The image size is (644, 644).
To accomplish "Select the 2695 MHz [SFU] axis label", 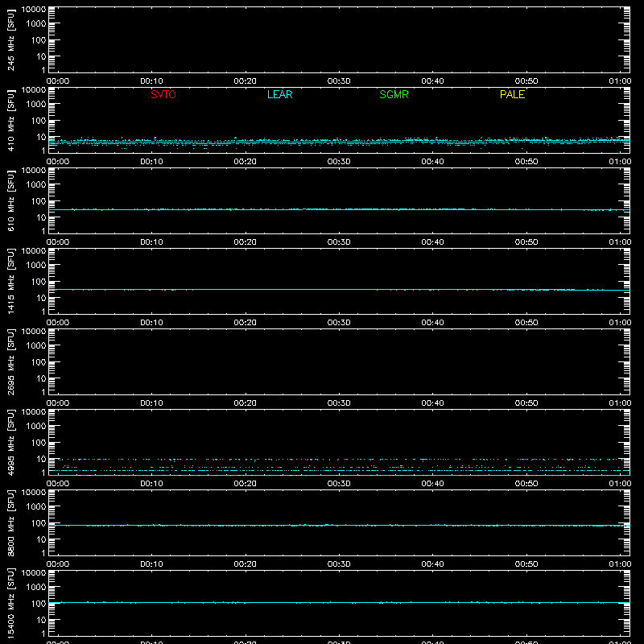I will point(10,361).
